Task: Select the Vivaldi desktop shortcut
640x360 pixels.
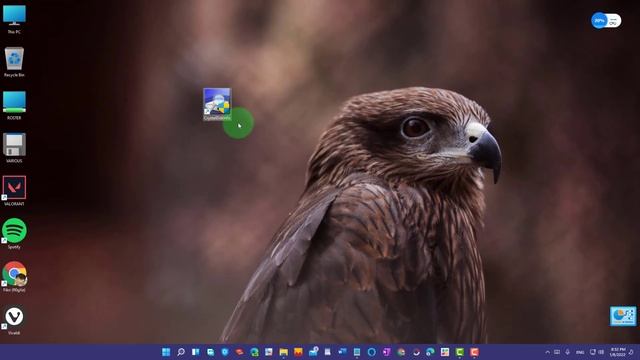Action: click(14, 320)
